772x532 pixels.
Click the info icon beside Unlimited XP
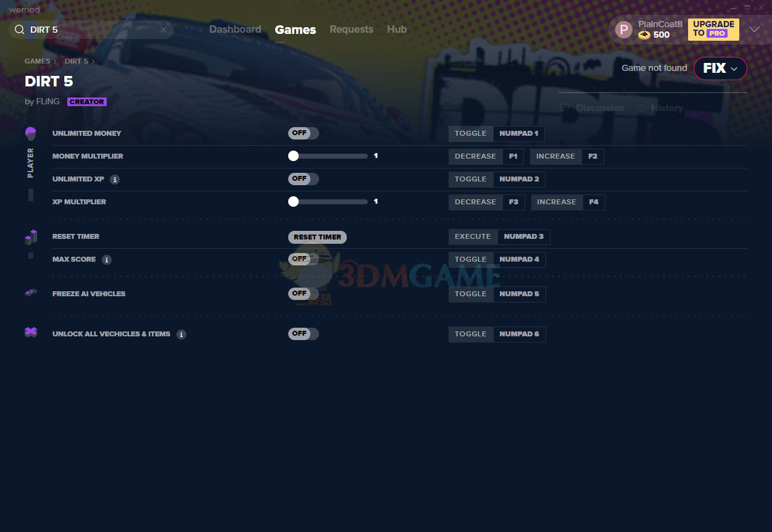[115, 180]
